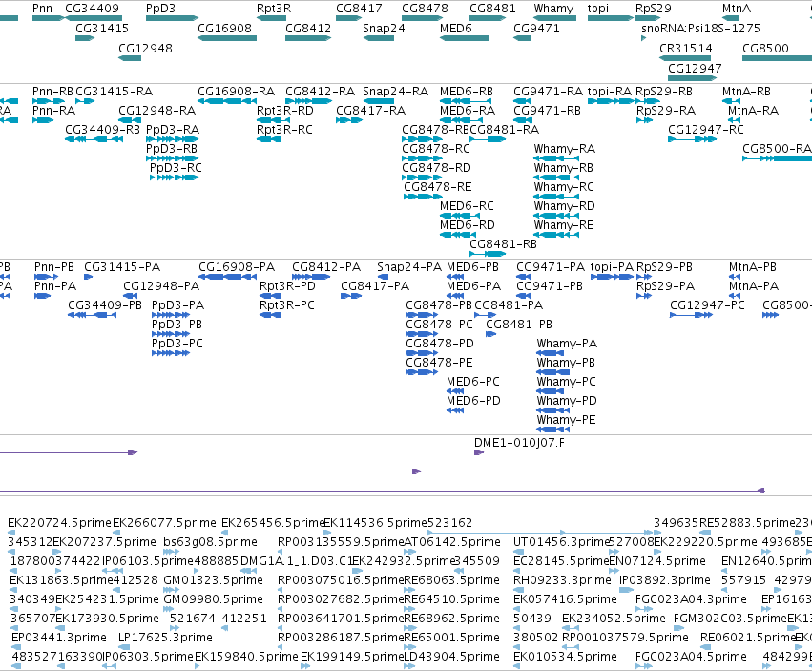Select the MED6-RB transcript label
The height and width of the screenshot is (671, 812).
point(466,92)
